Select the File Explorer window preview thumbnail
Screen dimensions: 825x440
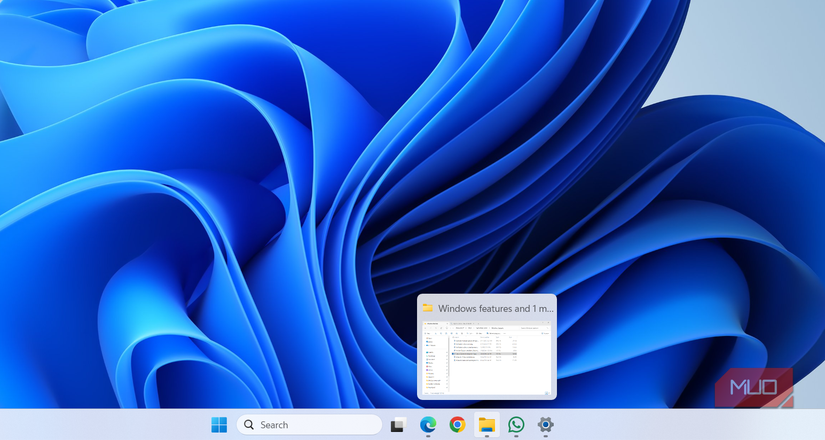tap(487, 357)
